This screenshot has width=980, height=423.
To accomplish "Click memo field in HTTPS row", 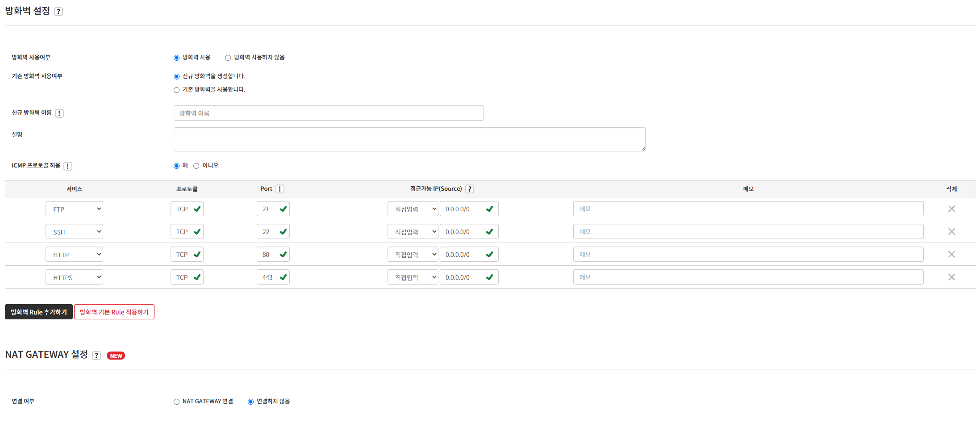I will click(x=748, y=277).
